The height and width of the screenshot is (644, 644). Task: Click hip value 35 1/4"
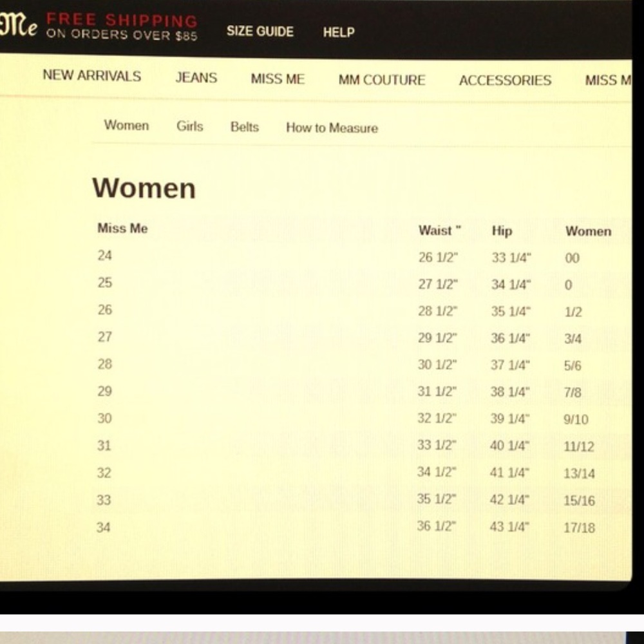511,312
